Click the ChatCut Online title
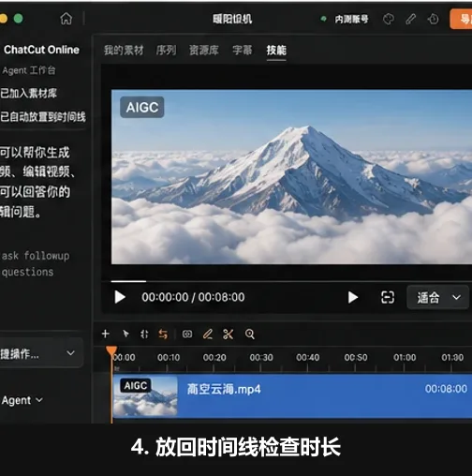 (x=41, y=50)
